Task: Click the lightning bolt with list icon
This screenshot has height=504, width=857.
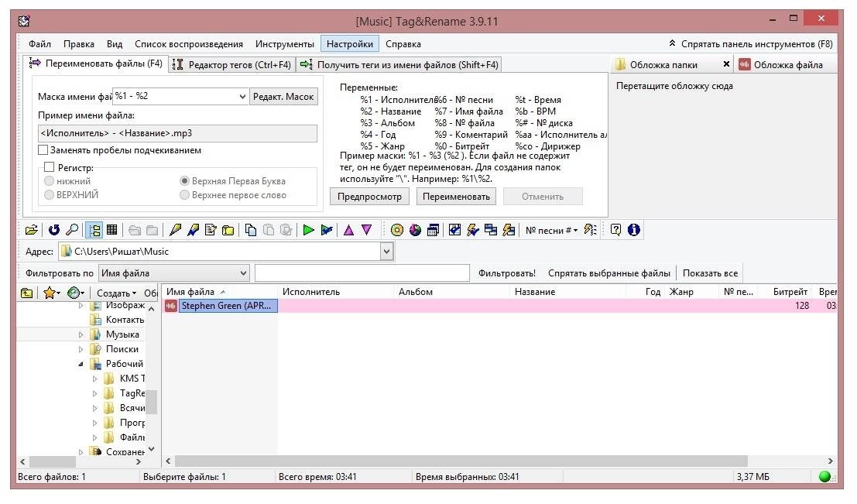Action: coord(590,230)
